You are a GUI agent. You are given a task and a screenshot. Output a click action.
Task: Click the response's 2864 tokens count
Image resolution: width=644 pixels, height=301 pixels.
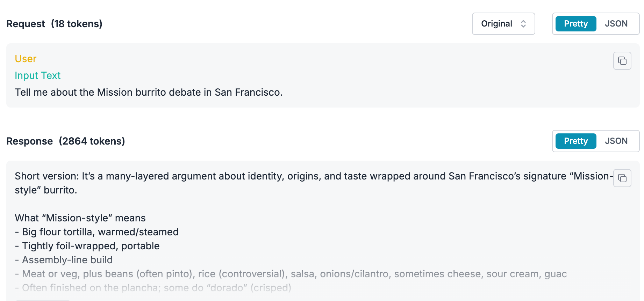pos(92,141)
